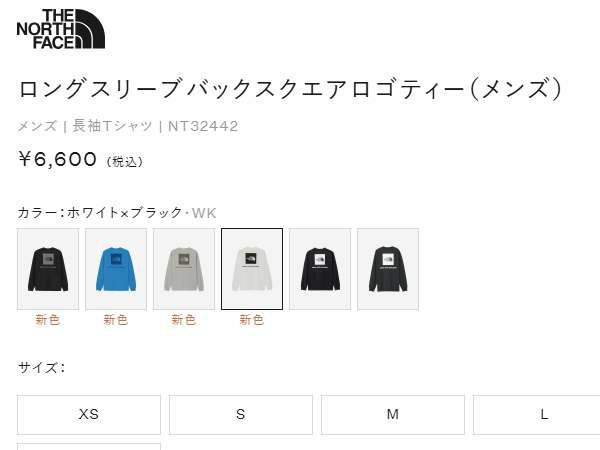Select the dark charcoal tee in last swatch

coord(388,269)
